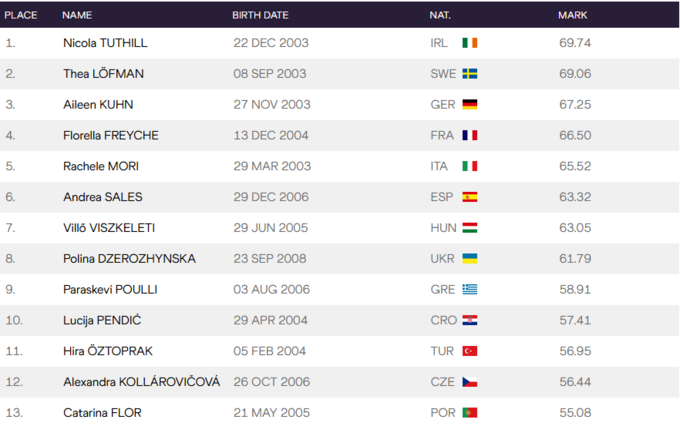This screenshot has height=433, width=680.
Task: Click the Germany flag icon
Action: click(469, 105)
